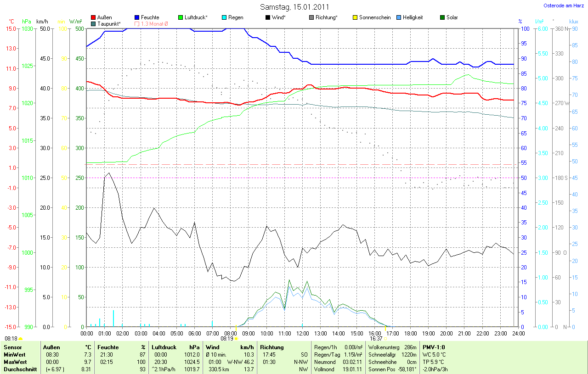588x374 pixels.
Task: Click the Sensor header in the table
Action: point(12,347)
